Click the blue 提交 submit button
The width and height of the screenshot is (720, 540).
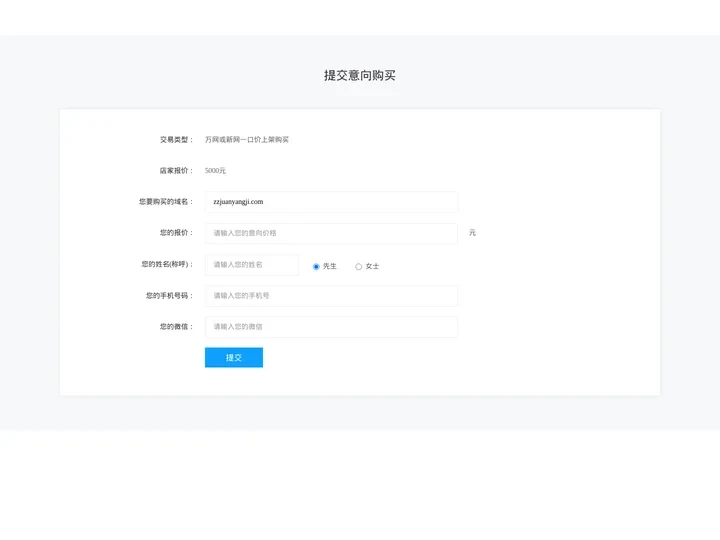234,357
